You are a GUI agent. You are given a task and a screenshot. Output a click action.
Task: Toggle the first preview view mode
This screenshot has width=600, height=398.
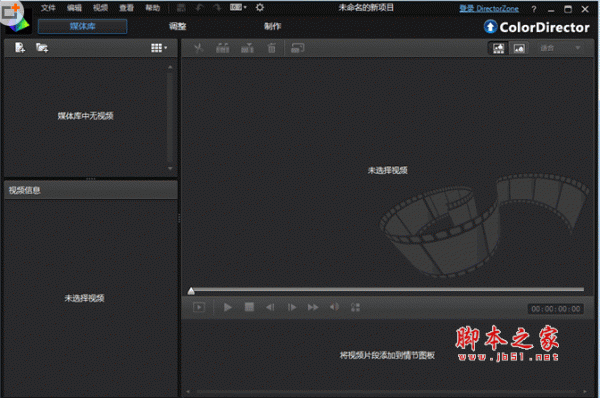(x=498, y=48)
